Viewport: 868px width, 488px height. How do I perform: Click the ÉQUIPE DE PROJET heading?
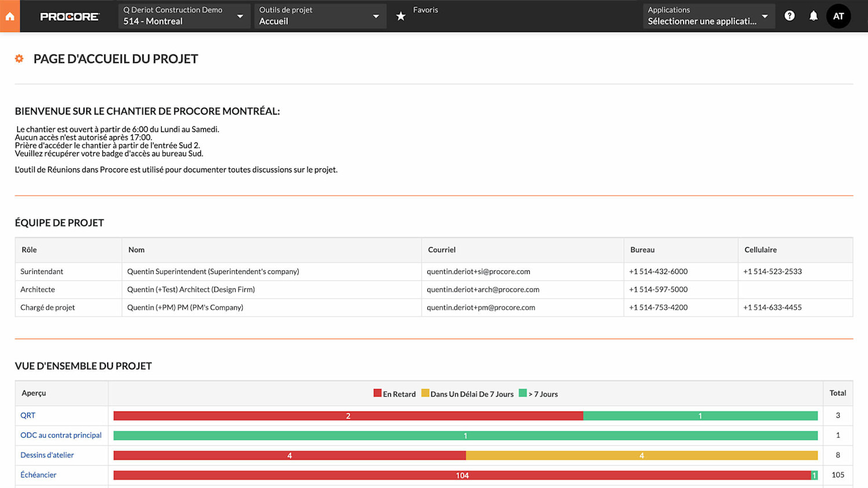pyautogui.click(x=60, y=223)
